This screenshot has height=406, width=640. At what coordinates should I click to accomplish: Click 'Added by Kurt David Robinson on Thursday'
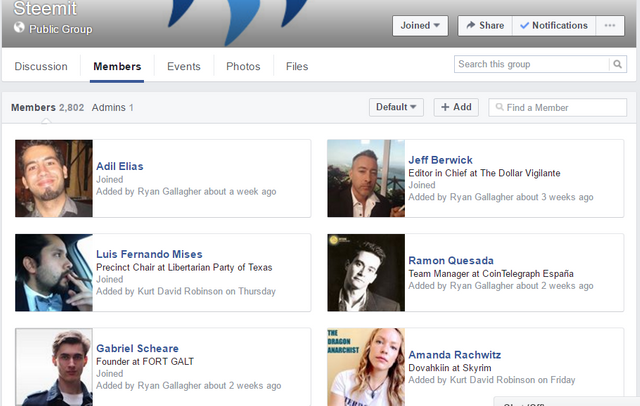[x=186, y=291]
